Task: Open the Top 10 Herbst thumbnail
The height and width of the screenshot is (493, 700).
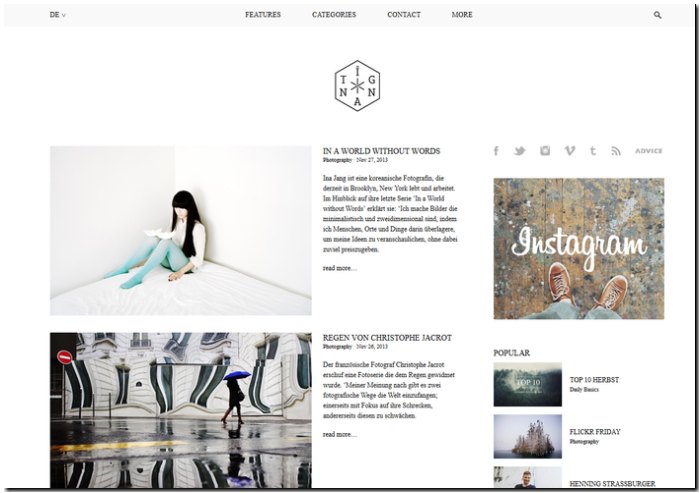Action: 527,384
